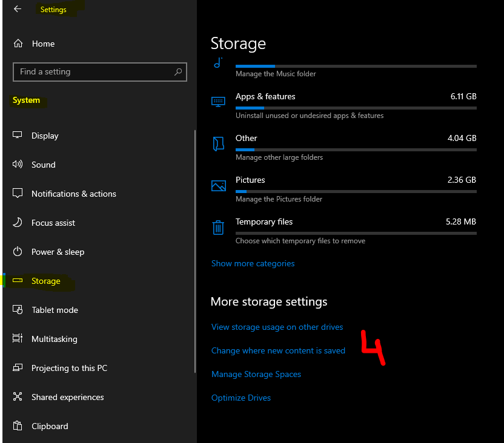504x443 pixels.
Task: Click the 6.11 GB size value
Action: [x=463, y=96]
